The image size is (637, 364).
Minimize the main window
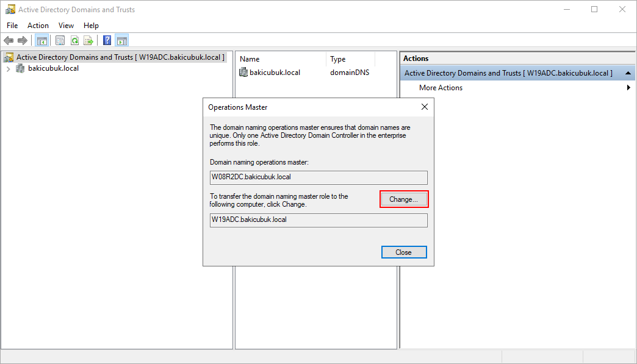[567, 9]
